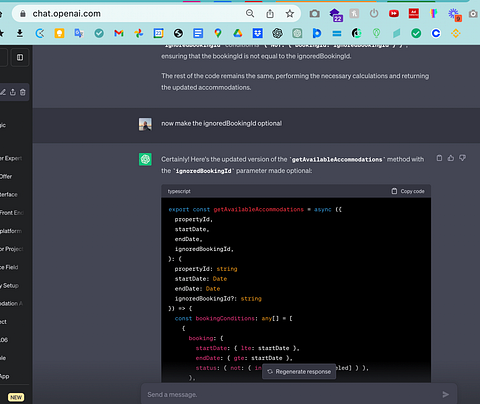Copy the assistant reply with the clipboard icon
The image size is (480, 404).
pos(439,158)
